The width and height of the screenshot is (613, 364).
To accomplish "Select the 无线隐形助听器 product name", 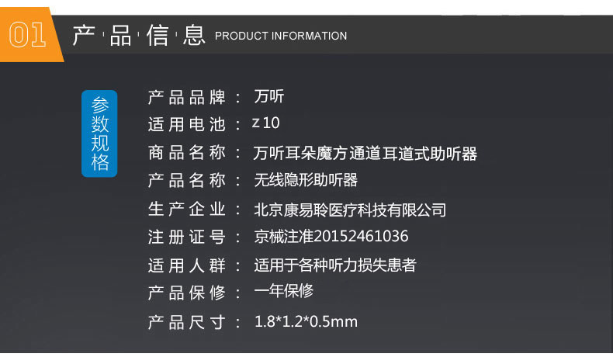I will click(306, 180).
